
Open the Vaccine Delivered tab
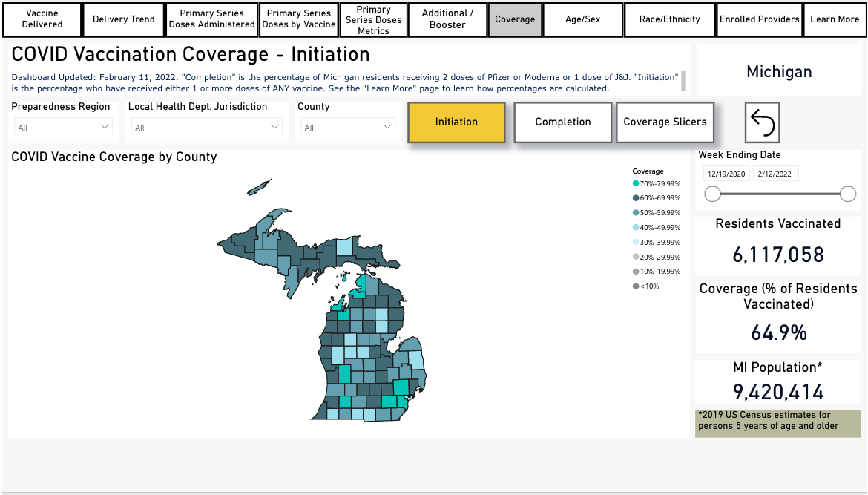click(x=42, y=19)
